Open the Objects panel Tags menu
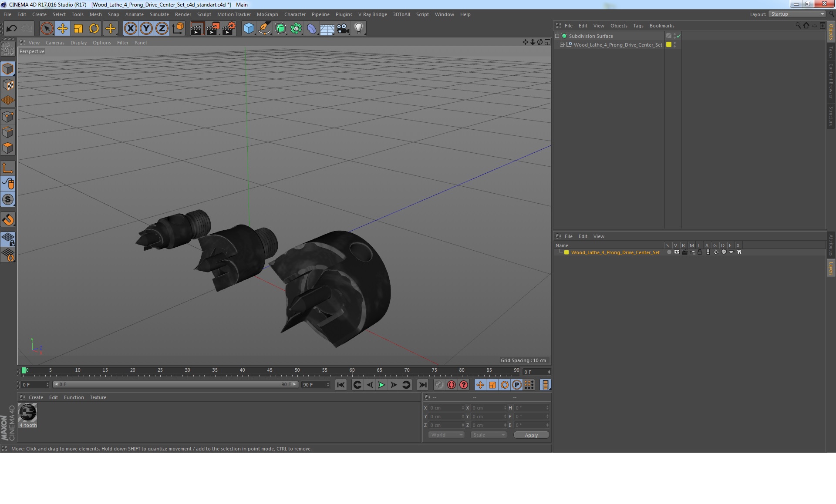 [638, 26]
